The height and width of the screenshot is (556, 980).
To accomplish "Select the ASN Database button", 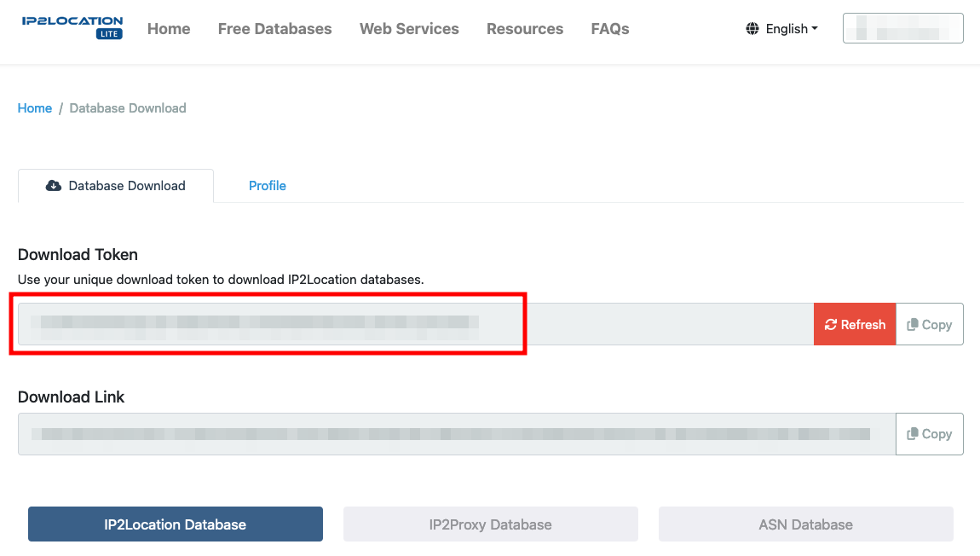I will tap(805, 524).
